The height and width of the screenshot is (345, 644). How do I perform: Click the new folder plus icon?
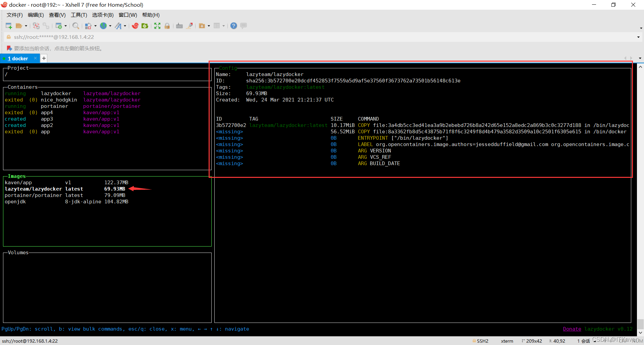coord(202,26)
